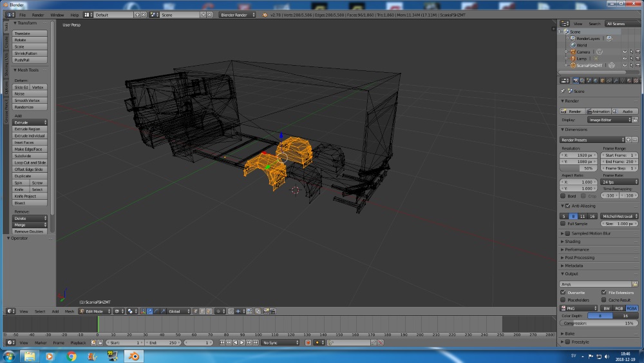Open the PNG file format dropdown

(579, 308)
